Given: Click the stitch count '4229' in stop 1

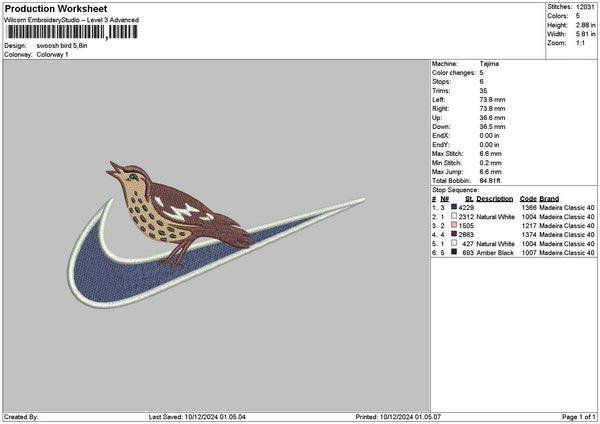Looking at the screenshot, I should 466,208.
